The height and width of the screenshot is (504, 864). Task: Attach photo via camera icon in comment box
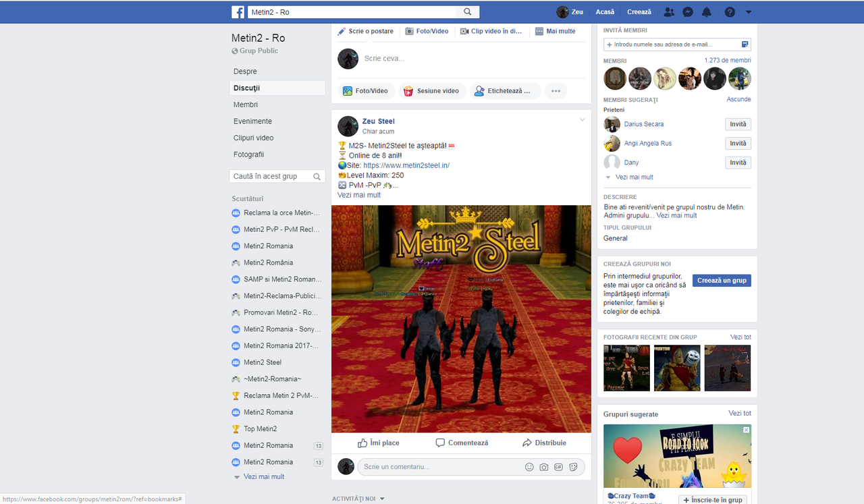tap(544, 467)
